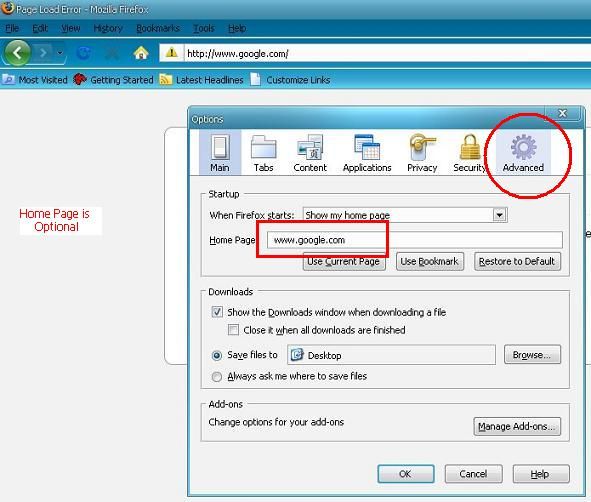Open the Privacy options panel

(x=422, y=153)
